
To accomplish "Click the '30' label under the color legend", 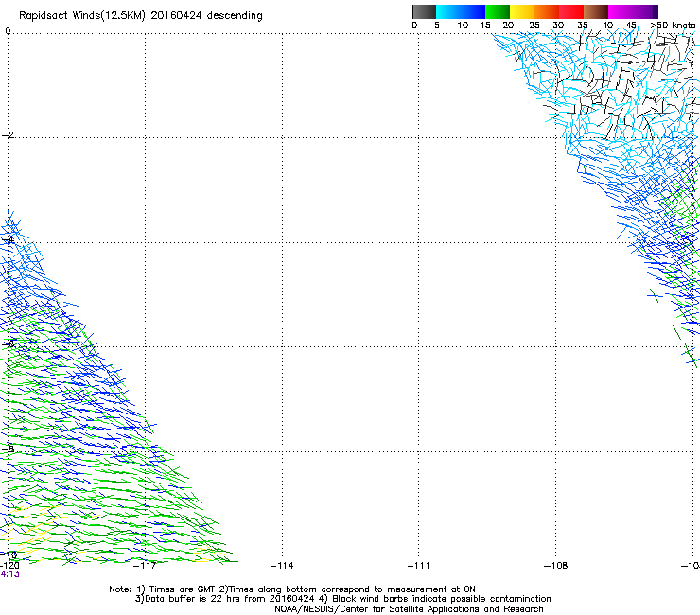I will pos(558,26).
